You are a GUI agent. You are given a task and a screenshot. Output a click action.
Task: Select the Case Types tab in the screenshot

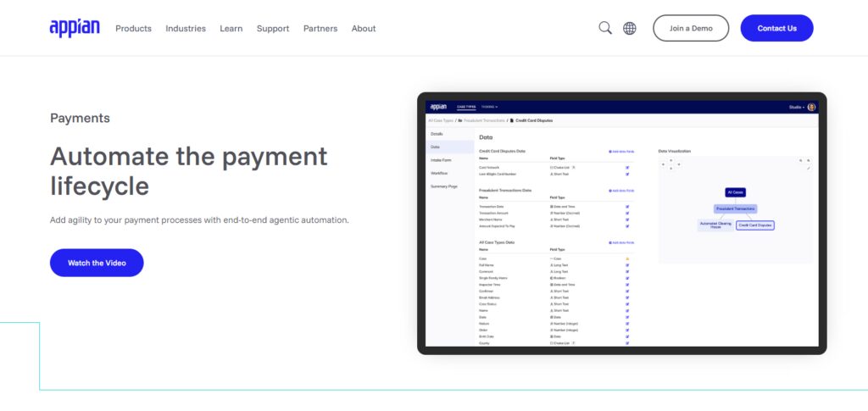[x=466, y=107]
